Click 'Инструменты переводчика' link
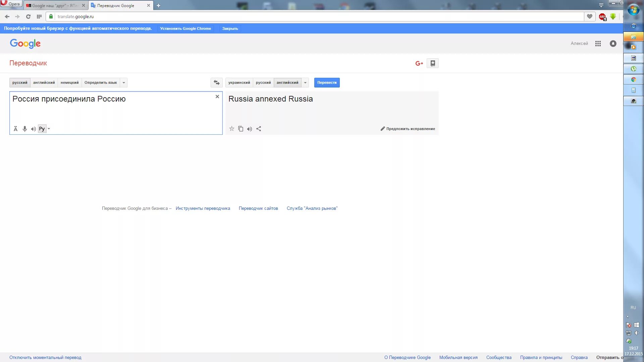The width and height of the screenshot is (644, 362). [x=203, y=208]
